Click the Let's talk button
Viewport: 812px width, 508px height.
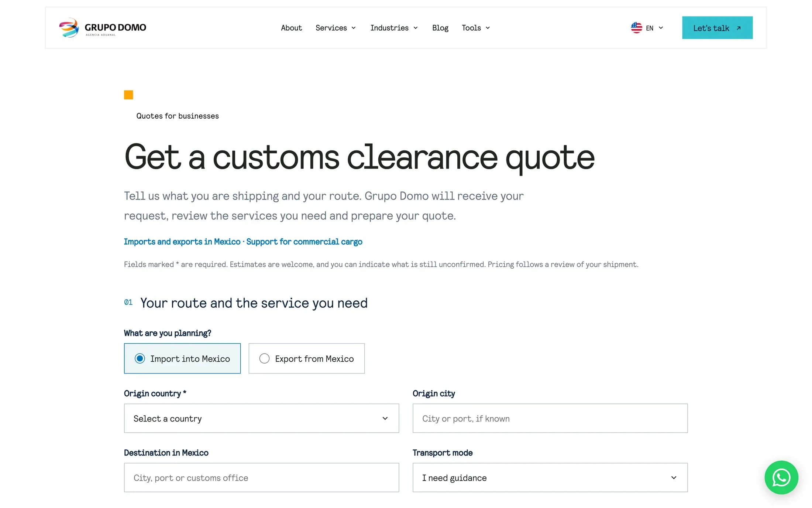[x=717, y=28]
